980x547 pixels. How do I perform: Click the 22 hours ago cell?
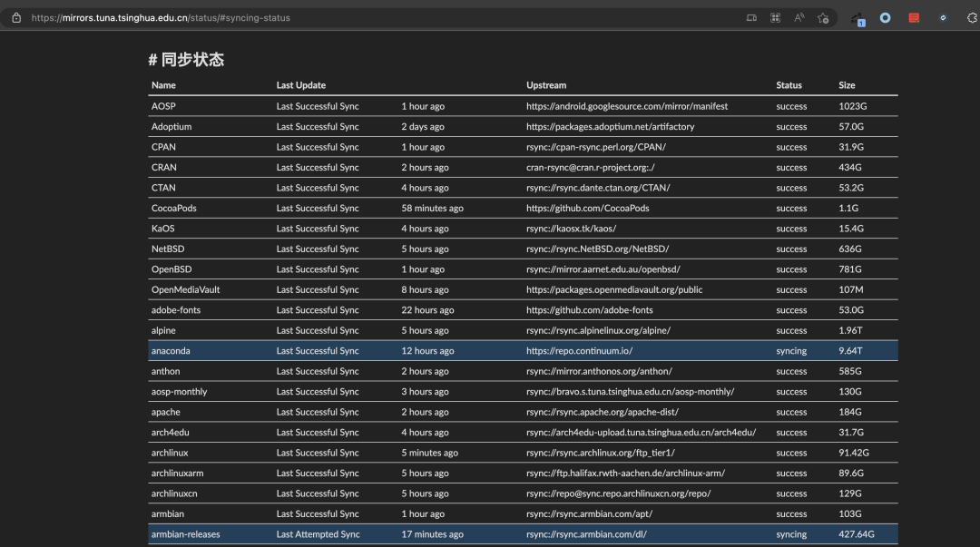(x=427, y=310)
